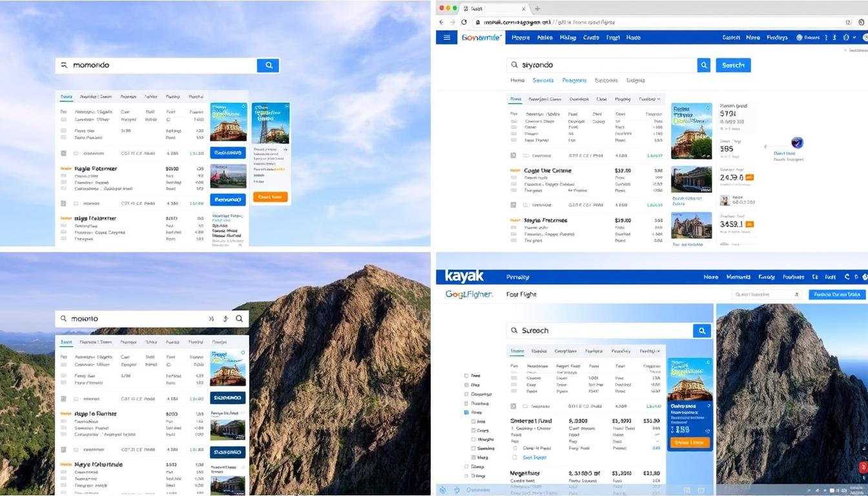The width and height of the screenshot is (868, 496).
Task: Open the ad image in kayak's blue card
Action: [x=690, y=380]
